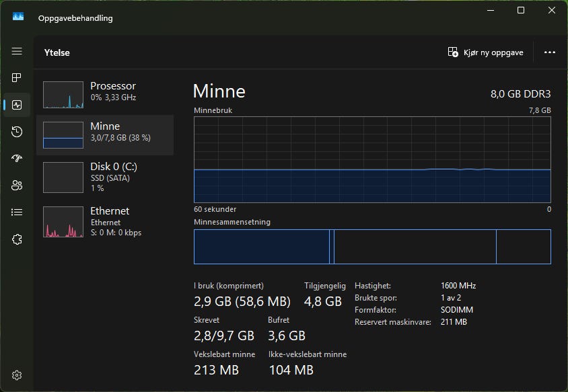Viewport: 568px width, 392px height.
Task: Click the Ethernet throughput thumbnail graph
Action: point(63,222)
